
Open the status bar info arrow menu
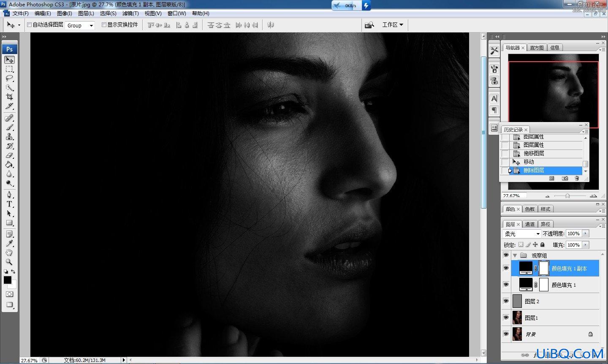pos(124,360)
